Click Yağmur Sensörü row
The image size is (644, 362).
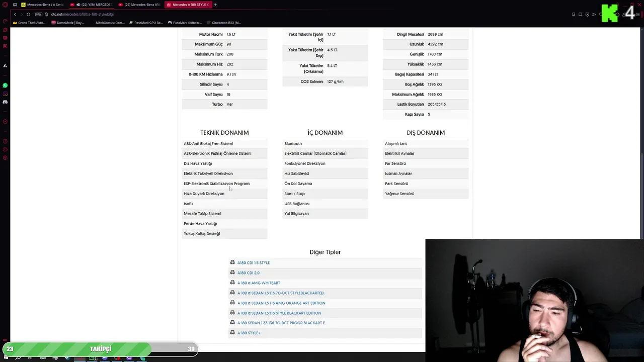(x=426, y=194)
